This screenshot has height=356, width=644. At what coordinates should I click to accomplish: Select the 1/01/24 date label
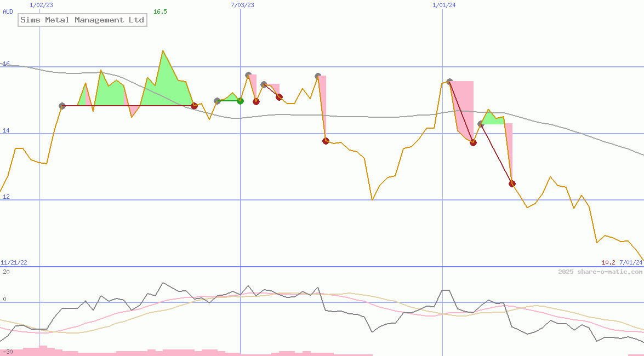(444, 5)
